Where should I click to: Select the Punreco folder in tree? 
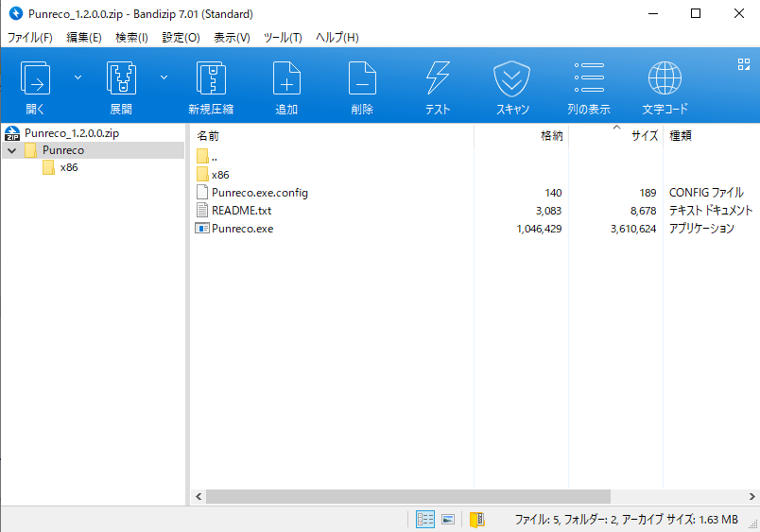63,150
